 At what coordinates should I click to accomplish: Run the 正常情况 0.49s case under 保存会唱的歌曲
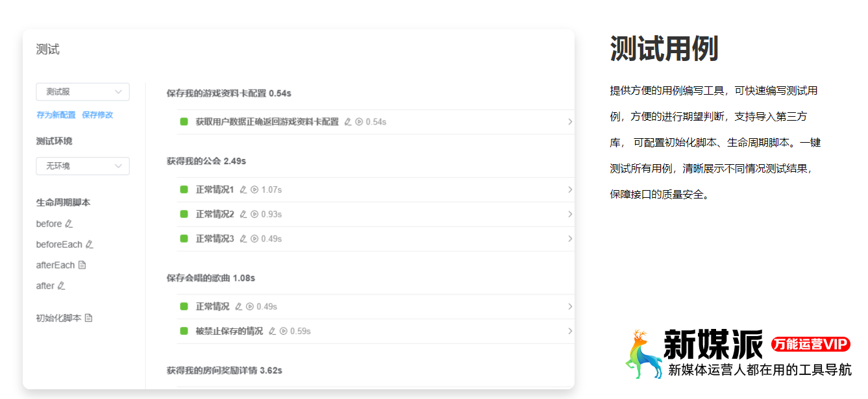click(x=250, y=307)
